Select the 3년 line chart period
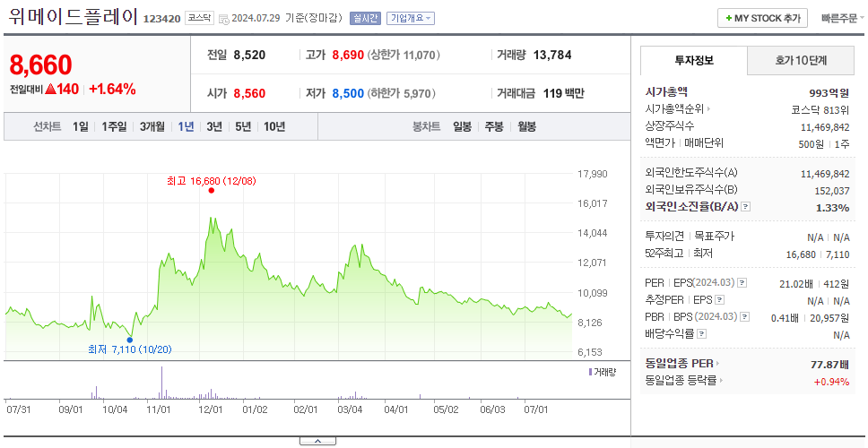Viewport: 868px width, 448px height. pos(214,126)
